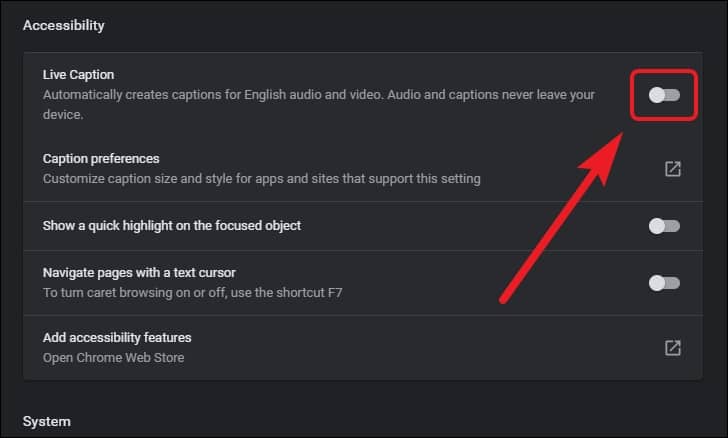Enable the Live Caption toggle
Image resolution: width=728 pixels, height=438 pixels.
coord(664,95)
